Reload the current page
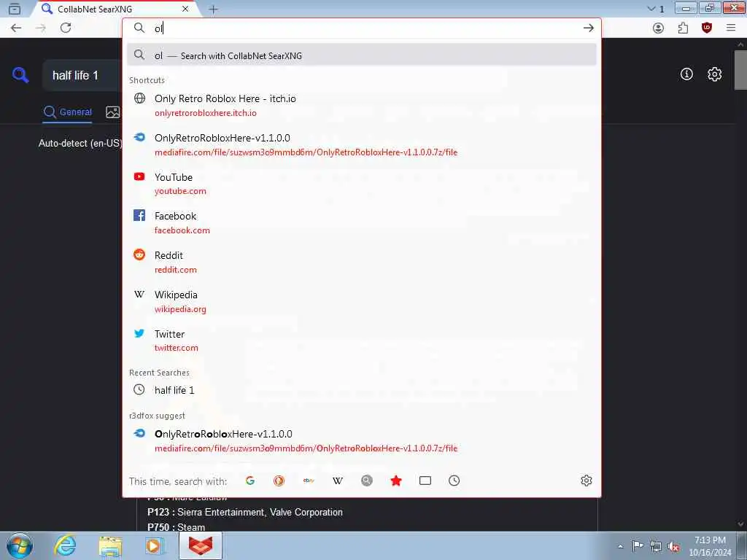This screenshot has height=560, width=747. click(x=66, y=28)
